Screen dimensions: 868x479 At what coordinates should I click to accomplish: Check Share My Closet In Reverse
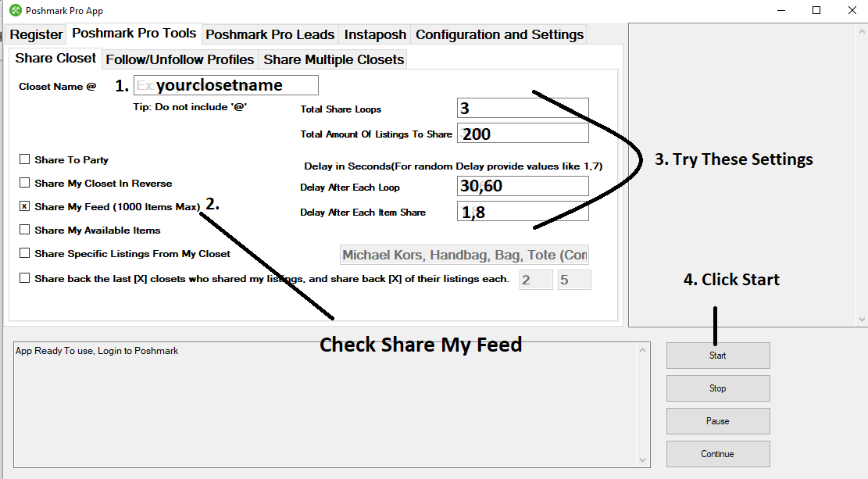(x=24, y=183)
